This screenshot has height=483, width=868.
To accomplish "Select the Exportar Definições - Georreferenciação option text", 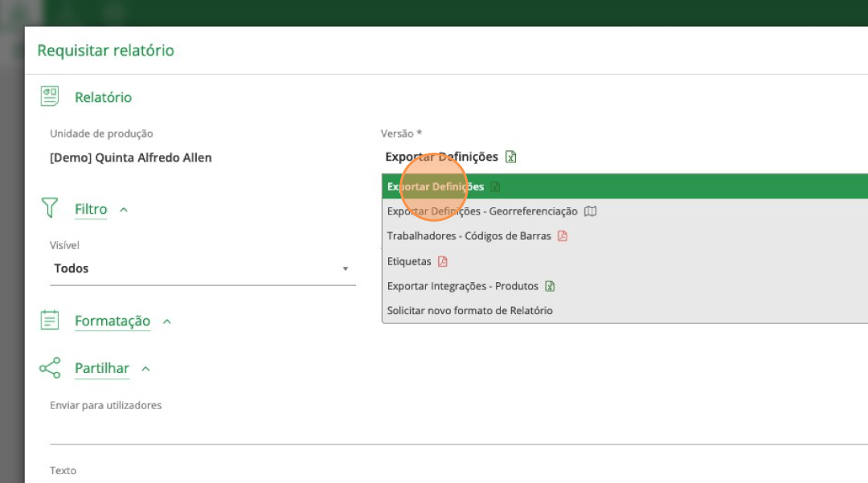I will (x=482, y=211).
